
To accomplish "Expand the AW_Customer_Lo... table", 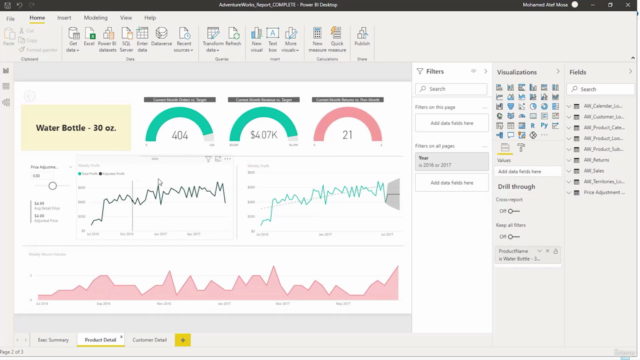I will (569, 117).
